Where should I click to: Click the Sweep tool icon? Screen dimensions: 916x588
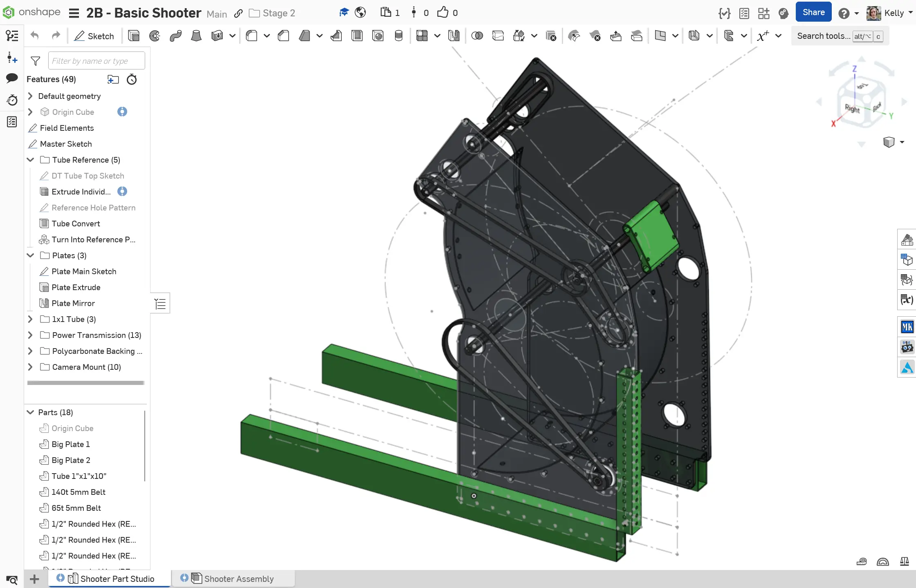click(x=175, y=36)
